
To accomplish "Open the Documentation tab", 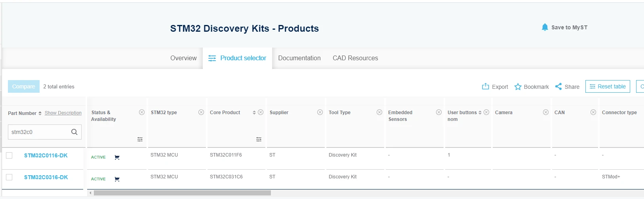I will 299,58.
